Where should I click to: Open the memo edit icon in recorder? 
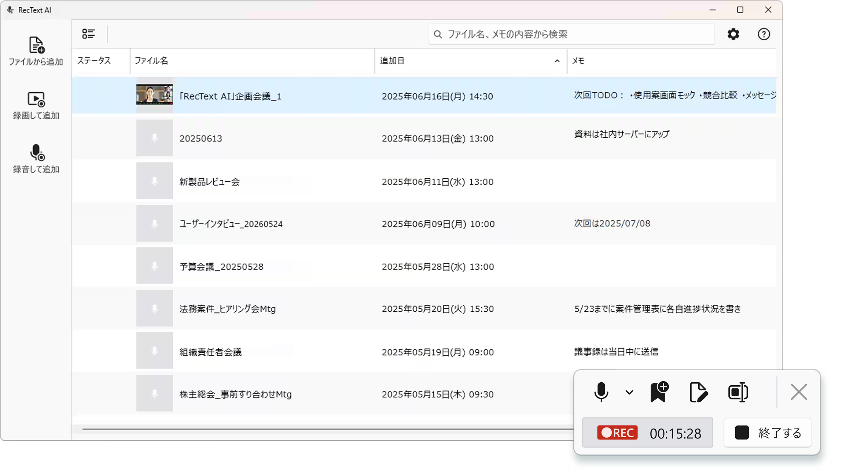(698, 392)
